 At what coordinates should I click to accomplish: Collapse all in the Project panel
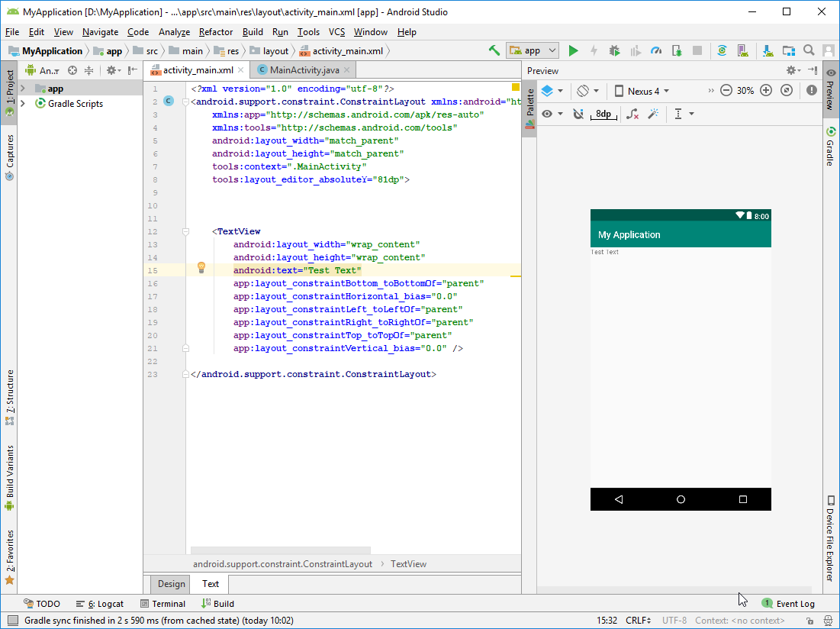[x=89, y=70]
